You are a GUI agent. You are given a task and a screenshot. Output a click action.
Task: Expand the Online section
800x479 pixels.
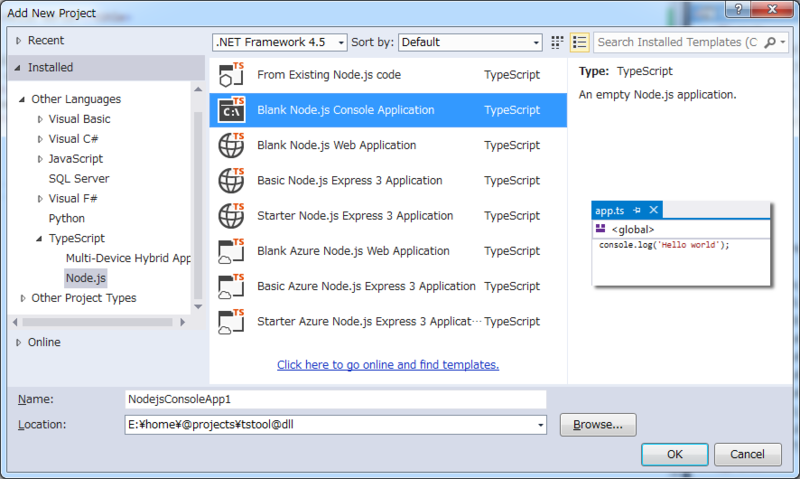coord(19,342)
